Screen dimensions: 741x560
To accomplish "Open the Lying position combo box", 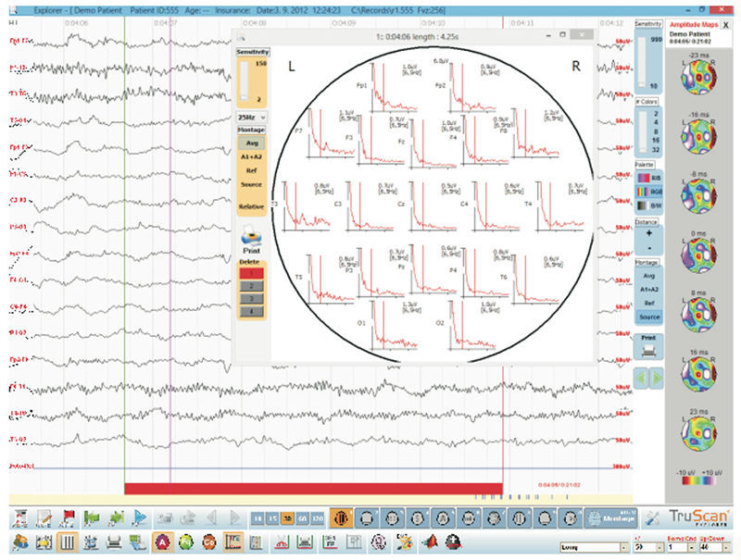I will click(x=593, y=547).
